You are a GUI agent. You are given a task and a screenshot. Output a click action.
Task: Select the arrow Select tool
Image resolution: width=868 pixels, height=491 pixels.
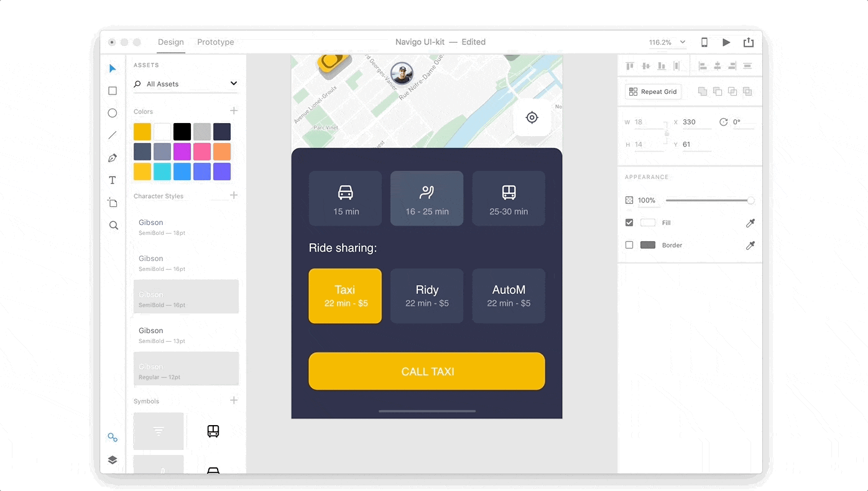[113, 68]
